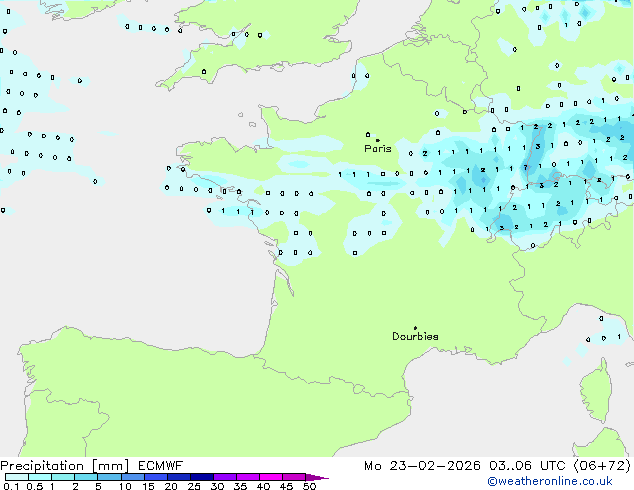Click the 40 legend scale label
This screenshot has width=634, height=490.
[x=263, y=486]
